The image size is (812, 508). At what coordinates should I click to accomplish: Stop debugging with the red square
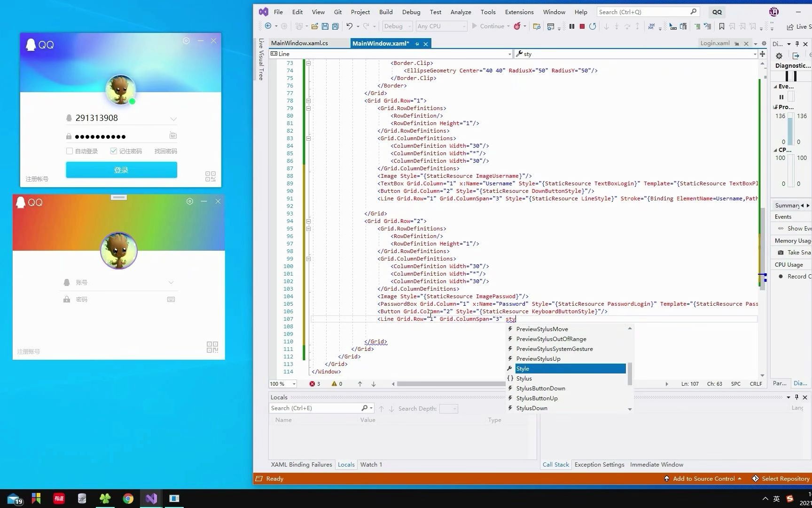coord(582,26)
